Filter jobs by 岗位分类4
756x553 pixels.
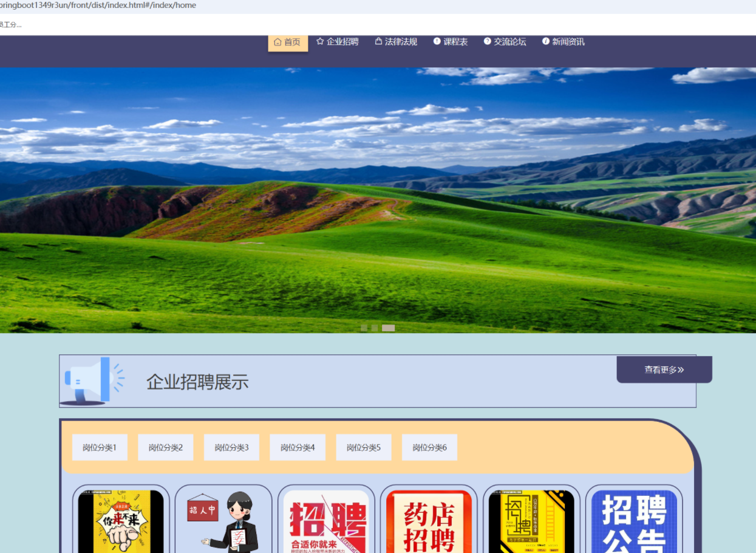click(x=298, y=448)
